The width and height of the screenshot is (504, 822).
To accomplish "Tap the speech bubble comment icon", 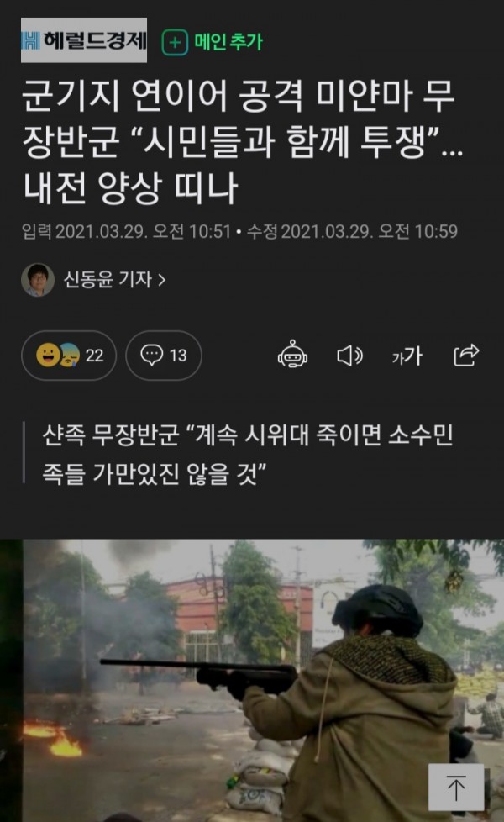I will 152,355.
